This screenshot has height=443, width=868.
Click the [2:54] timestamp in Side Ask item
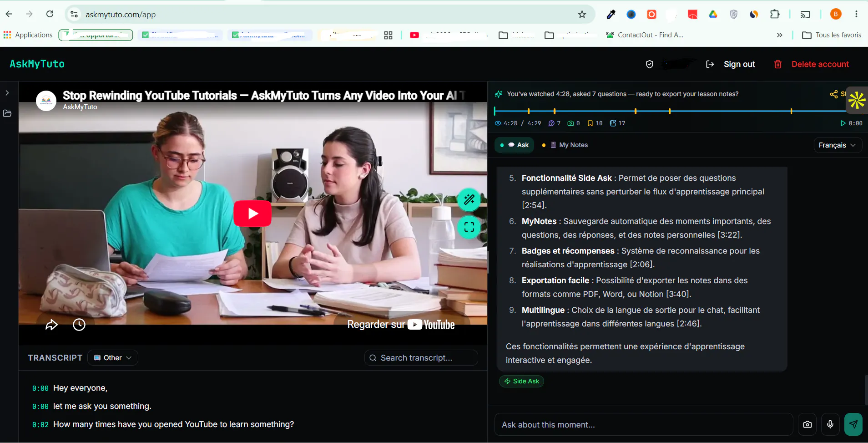click(x=533, y=205)
